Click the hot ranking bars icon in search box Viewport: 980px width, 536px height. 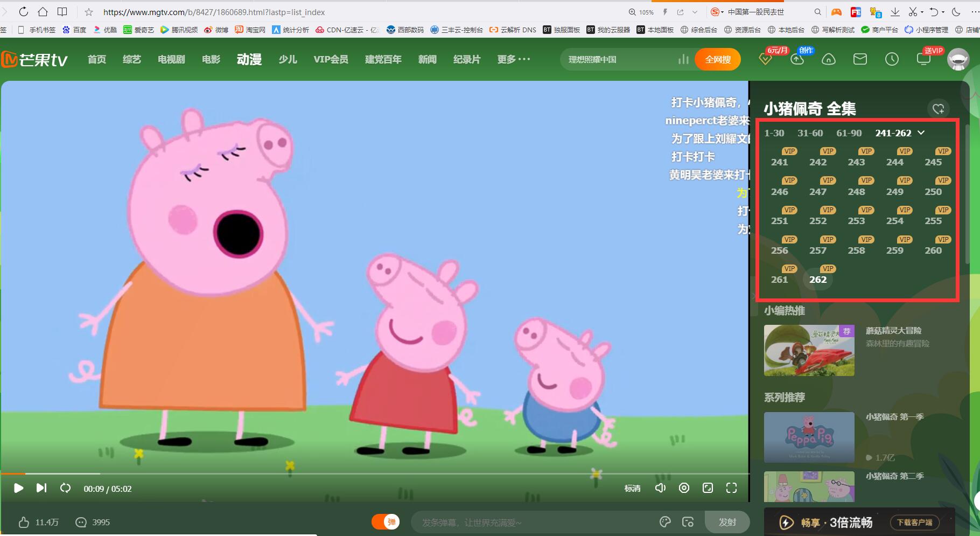pos(683,59)
